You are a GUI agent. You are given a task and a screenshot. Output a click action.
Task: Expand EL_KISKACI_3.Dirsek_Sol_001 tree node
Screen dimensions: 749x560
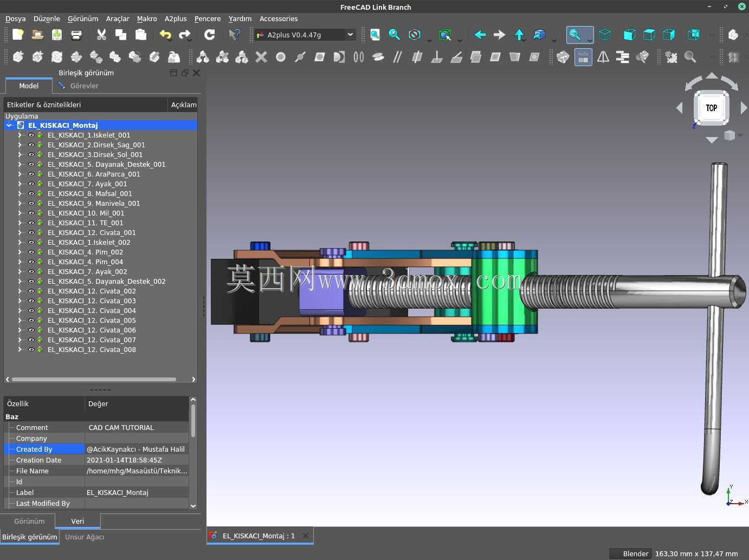(20, 155)
